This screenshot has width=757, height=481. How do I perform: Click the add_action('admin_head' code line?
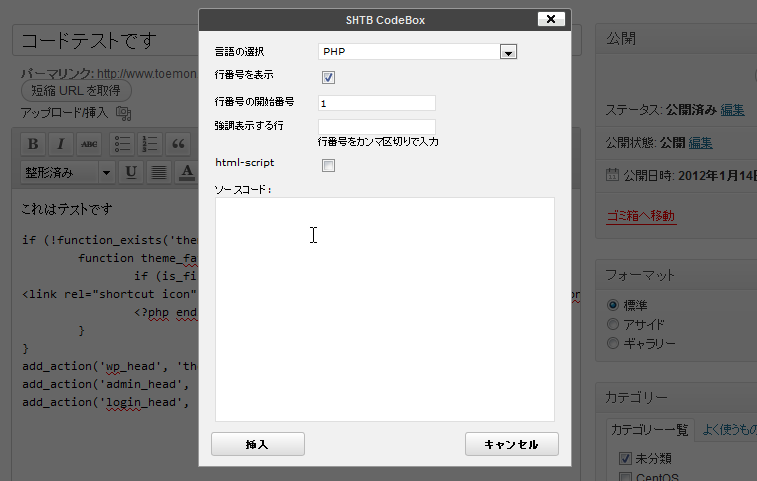pos(106,384)
